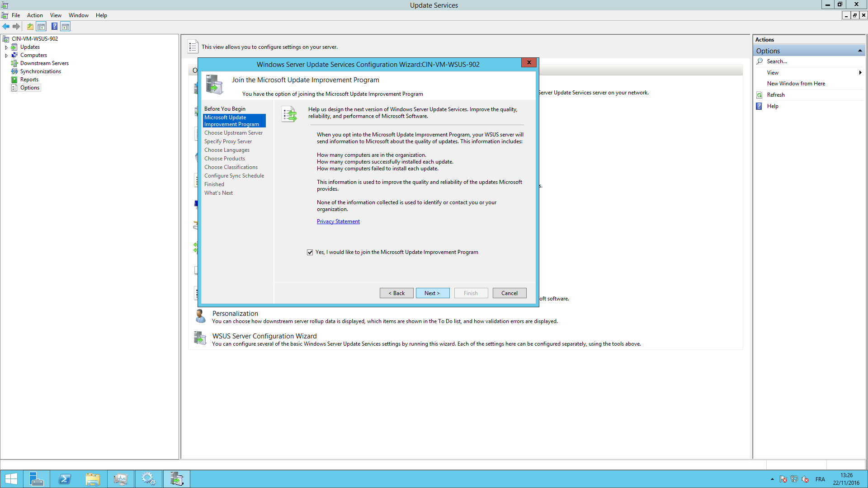The height and width of the screenshot is (488, 868).
Task: Click the WSUS Server Configuration Wizard icon
Action: click(200, 338)
